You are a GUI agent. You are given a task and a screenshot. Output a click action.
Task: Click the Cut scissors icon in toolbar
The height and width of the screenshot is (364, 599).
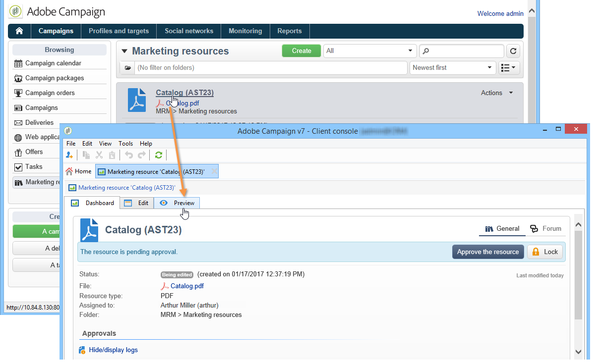coord(99,155)
